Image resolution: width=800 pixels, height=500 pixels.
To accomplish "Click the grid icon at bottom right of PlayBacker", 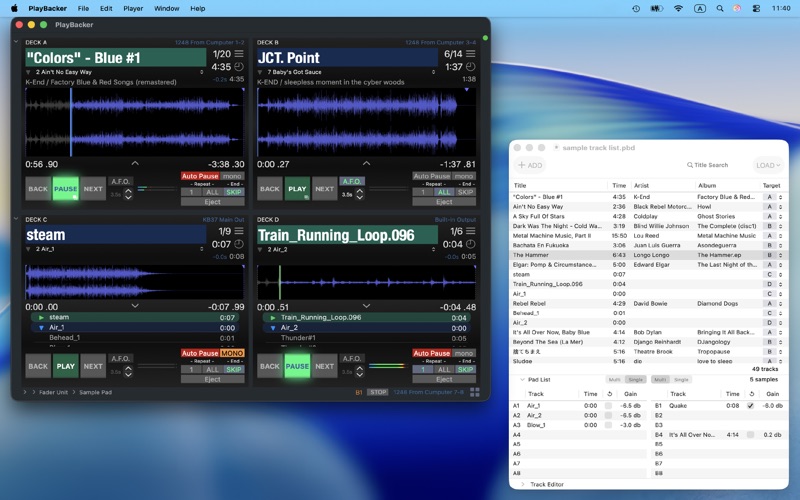I will tap(475, 392).
